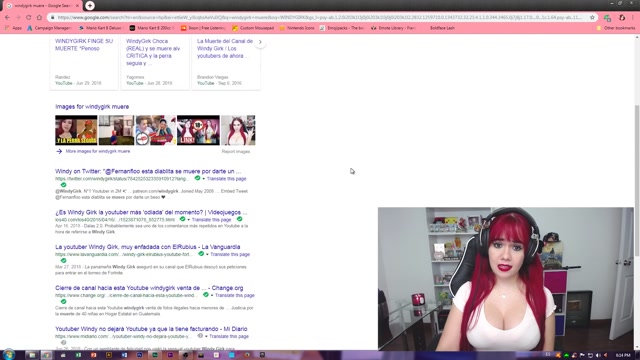
Task: Expand the Other bookmarks folder
Action: pos(616,28)
